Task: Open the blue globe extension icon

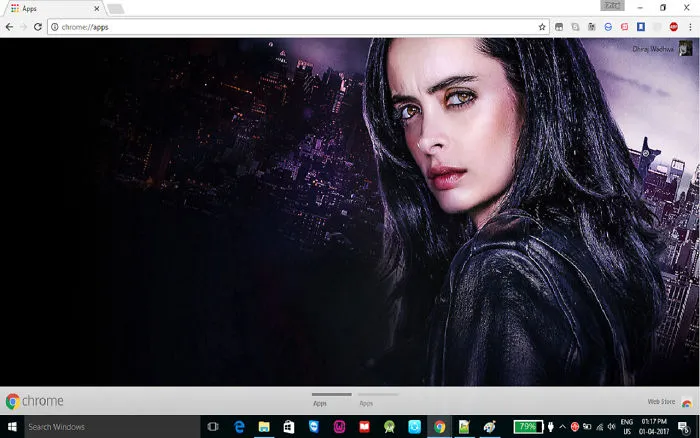Action: click(x=608, y=27)
